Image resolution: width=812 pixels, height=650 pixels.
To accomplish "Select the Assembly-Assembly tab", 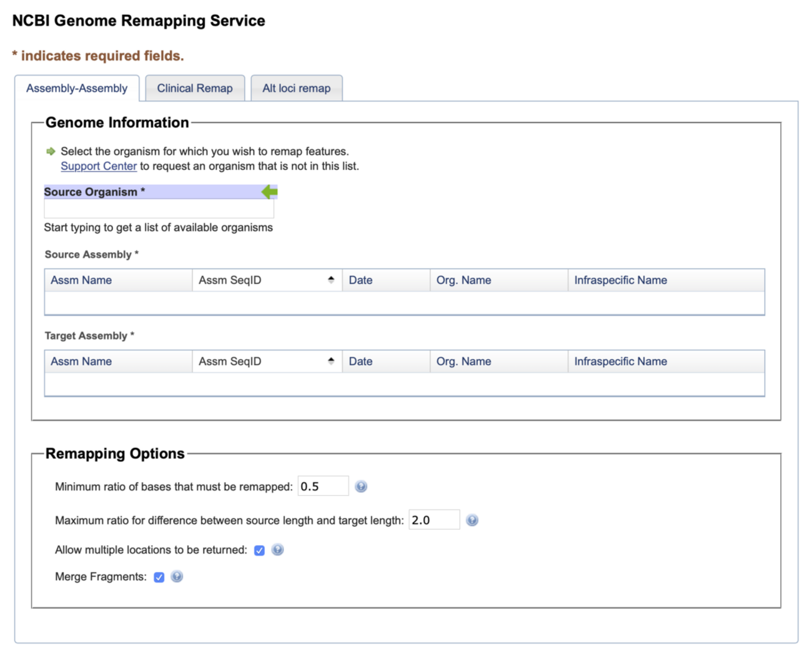I will click(x=77, y=88).
